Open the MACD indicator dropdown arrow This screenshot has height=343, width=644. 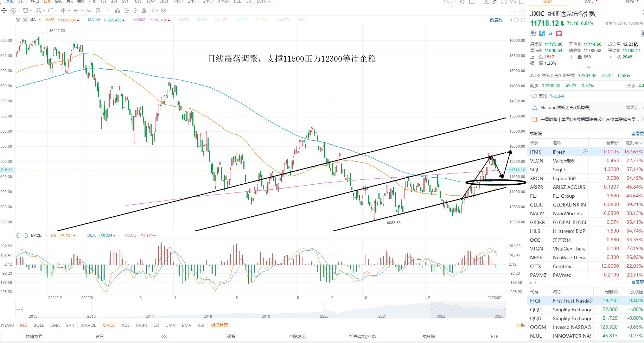46,235
